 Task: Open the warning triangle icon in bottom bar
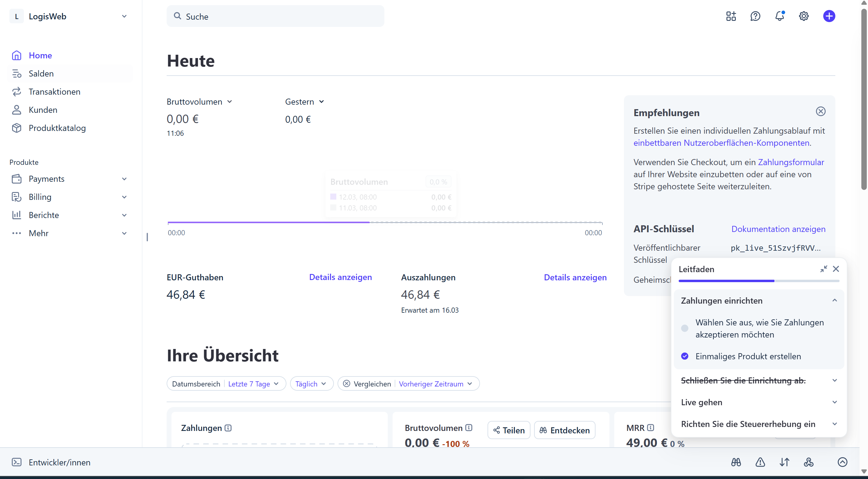pos(760,462)
